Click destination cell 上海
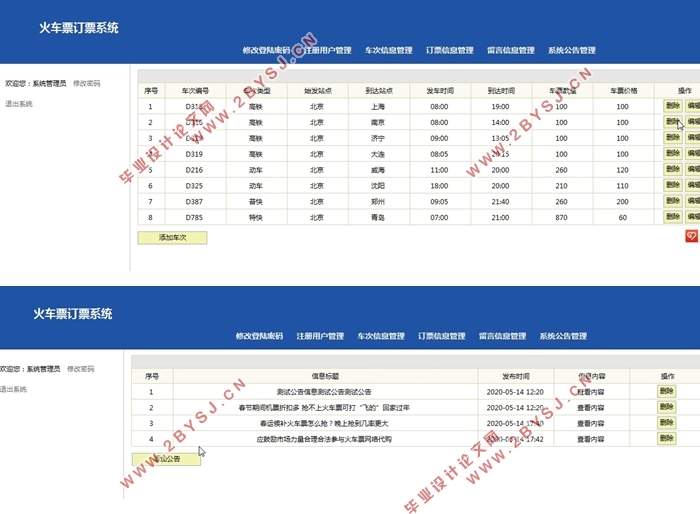 pos(378,107)
